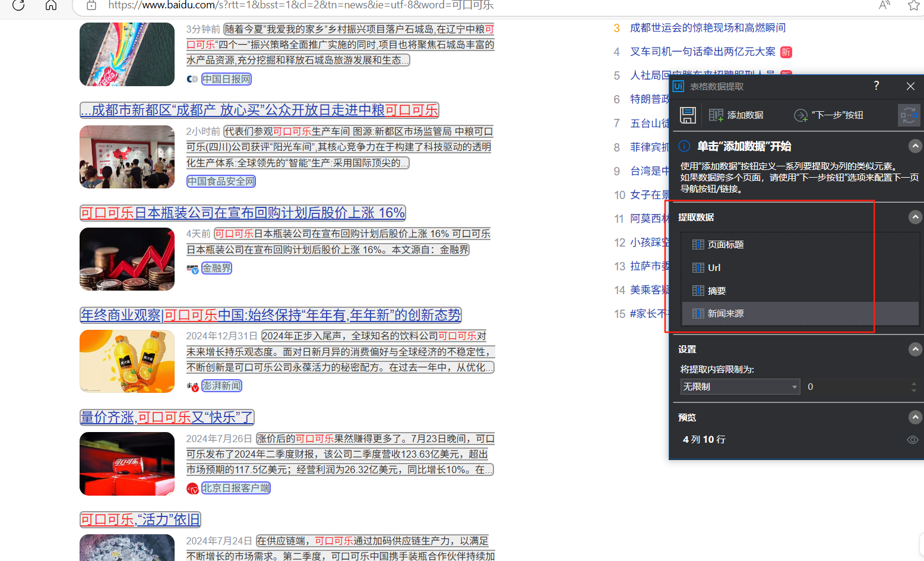Click the 中国日报网 source logo icon
The height and width of the screenshot is (561, 924).
pyautogui.click(x=192, y=79)
